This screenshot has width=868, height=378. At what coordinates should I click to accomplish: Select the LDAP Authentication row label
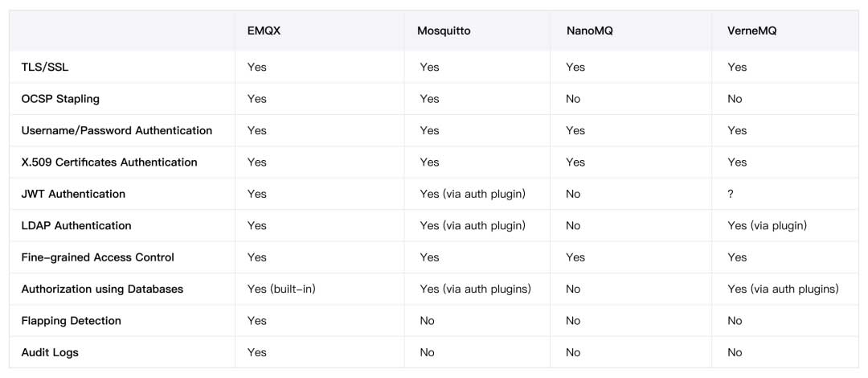76,226
